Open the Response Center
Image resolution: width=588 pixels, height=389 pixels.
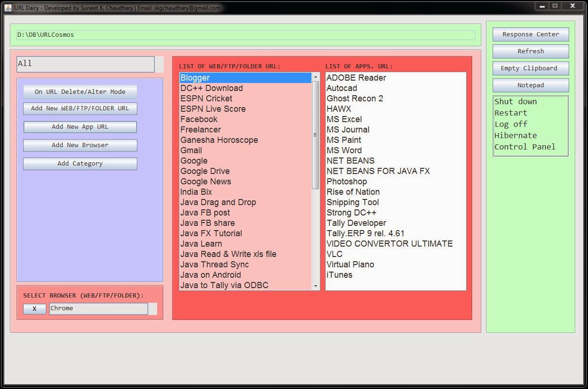tap(530, 34)
